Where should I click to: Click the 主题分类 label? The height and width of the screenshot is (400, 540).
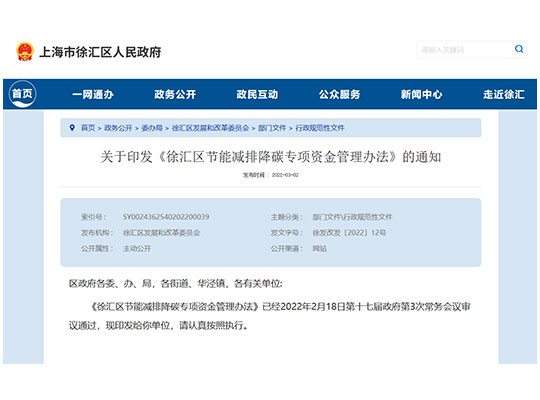tap(287, 217)
